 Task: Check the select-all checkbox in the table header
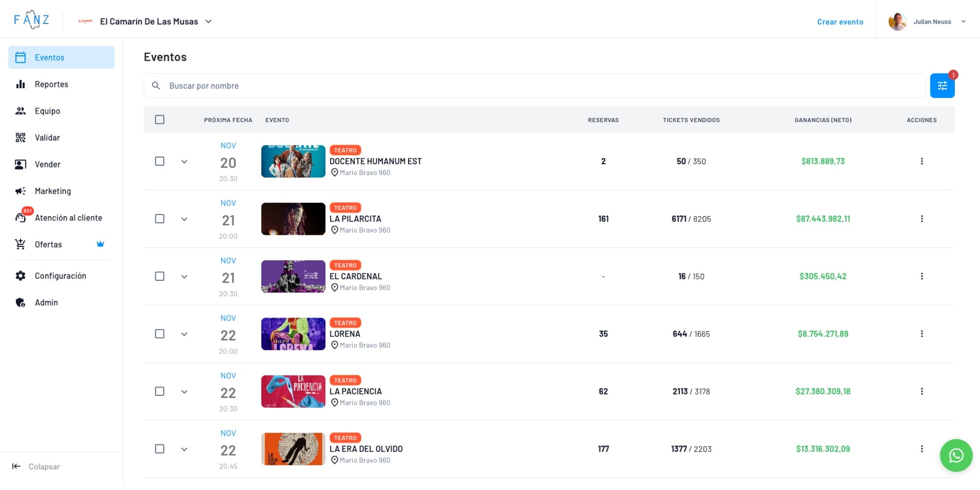160,119
